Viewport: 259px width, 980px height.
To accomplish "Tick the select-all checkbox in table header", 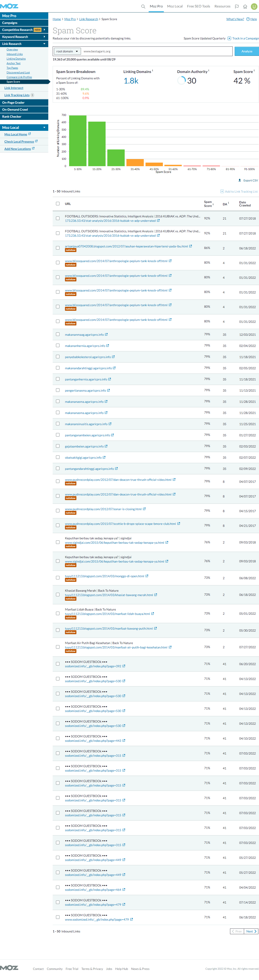I will (58, 204).
